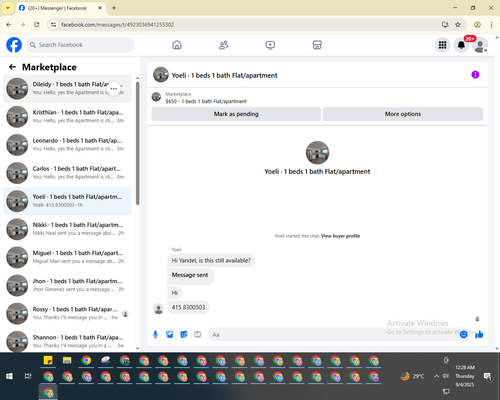The image size is (500, 400).
Task: Click the large listing avatar in chat center
Action: click(x=317, y=153)
